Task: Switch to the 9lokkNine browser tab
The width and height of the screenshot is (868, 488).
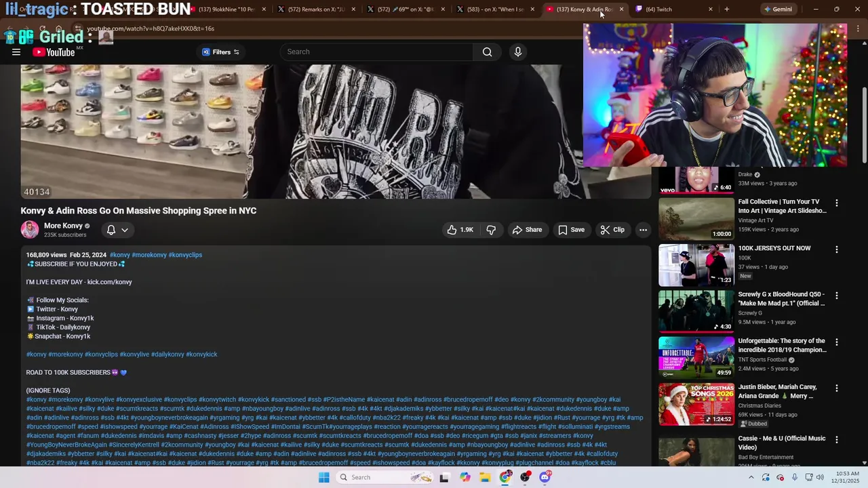Action: (x=226, y=9)
